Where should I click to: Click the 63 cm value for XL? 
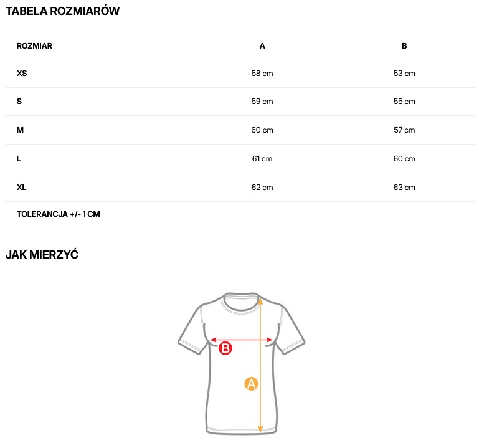(404, 188)
